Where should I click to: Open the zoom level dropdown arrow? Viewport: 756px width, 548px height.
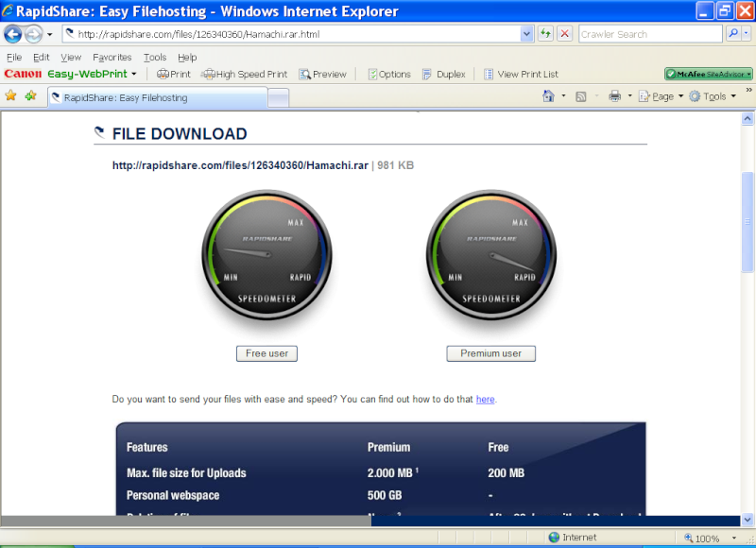[x=734, y=538]
